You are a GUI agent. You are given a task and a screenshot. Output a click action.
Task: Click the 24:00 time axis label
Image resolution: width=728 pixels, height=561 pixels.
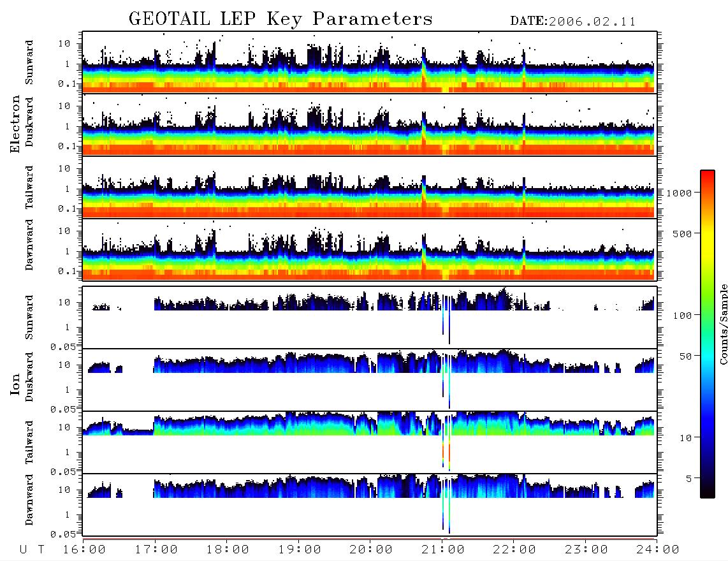click(658, 550)
